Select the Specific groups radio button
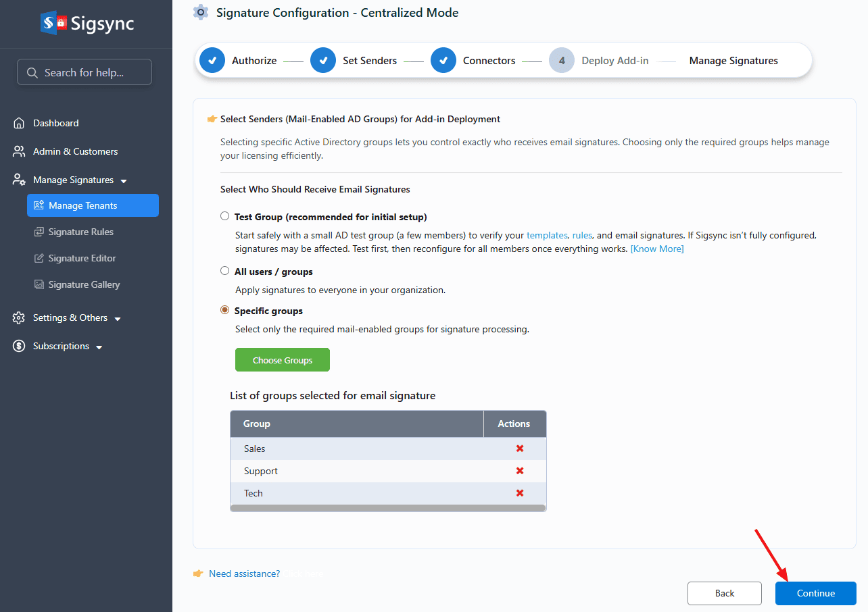Image resolution: width=868 pixels, height=612 pixels. [225, 310]
